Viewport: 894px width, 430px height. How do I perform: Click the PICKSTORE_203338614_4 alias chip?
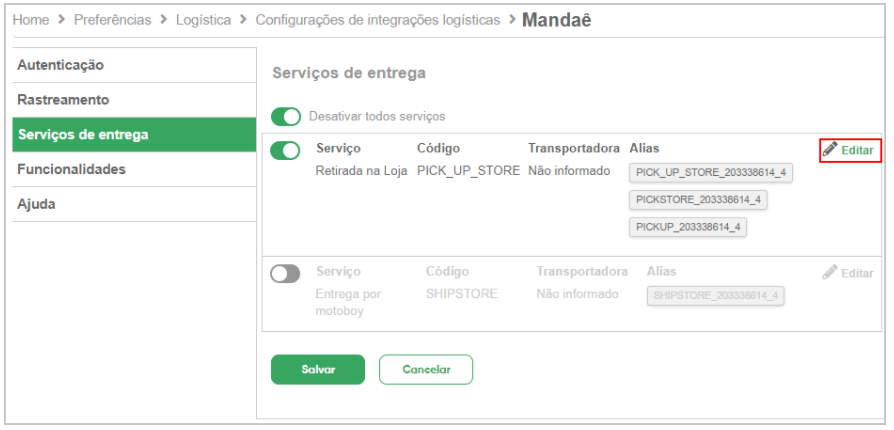click(x=698, y=200)
